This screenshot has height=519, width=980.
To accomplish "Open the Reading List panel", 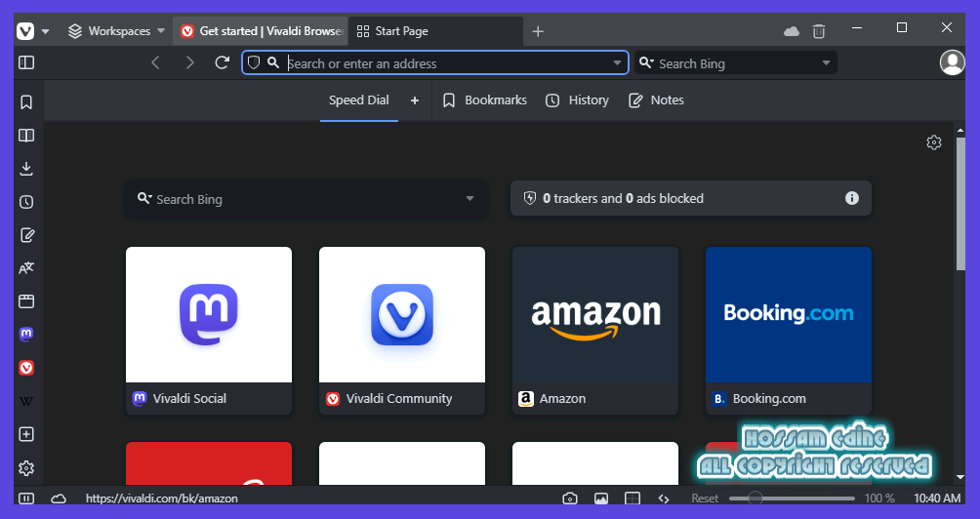I will [x=26, y=136].
